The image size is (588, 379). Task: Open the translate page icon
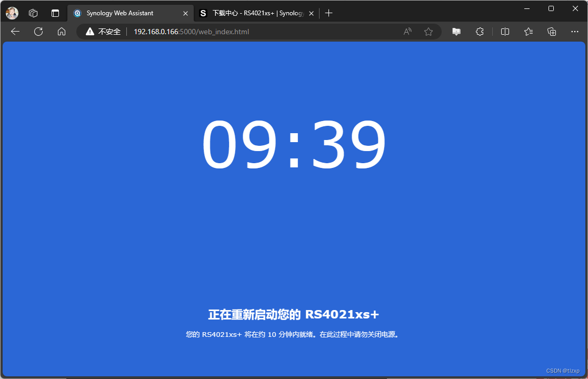click(x=456, y=32)
